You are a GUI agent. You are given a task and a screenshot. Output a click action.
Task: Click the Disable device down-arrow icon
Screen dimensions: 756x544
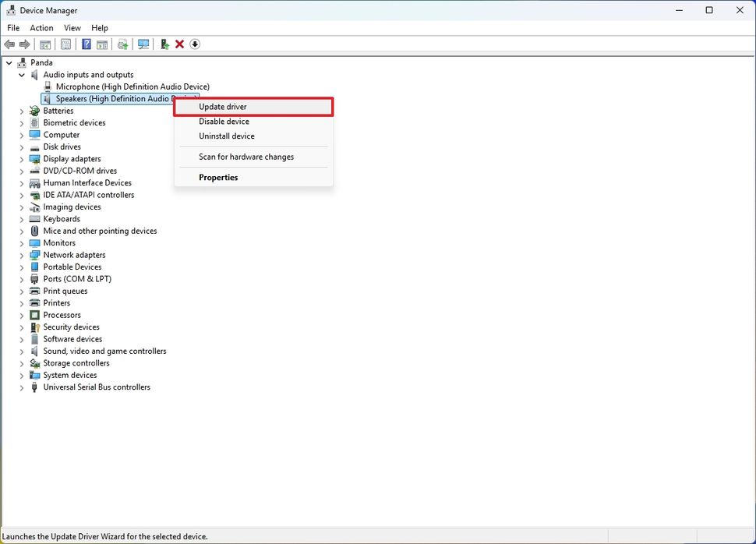pyautogui.click(x=195, y=44)
